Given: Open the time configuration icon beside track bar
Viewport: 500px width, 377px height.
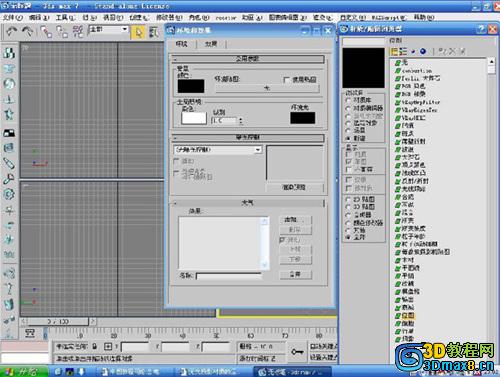Looking at the screenshot, I should 30,333.
